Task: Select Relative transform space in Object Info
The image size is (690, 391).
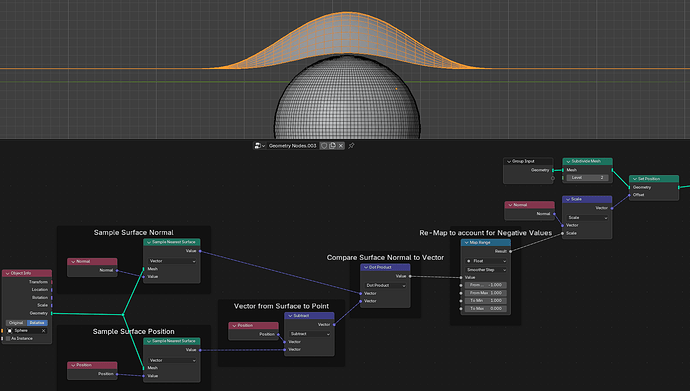Action: coord(37,323)
